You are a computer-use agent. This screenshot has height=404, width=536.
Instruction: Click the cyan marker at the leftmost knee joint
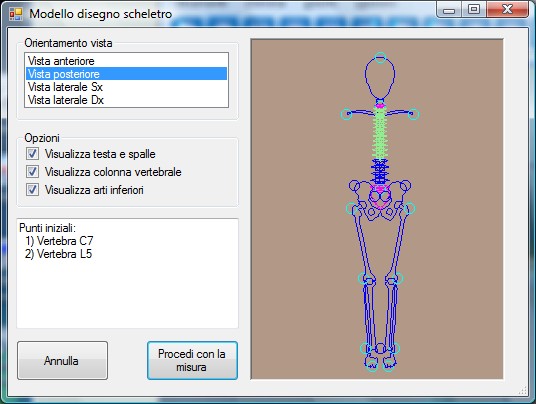[x=364, y=278]
